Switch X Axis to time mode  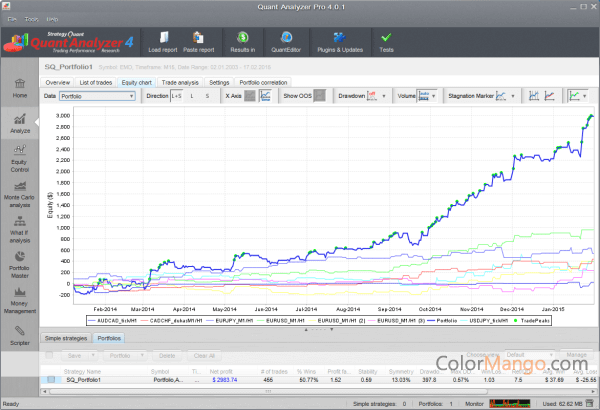(265, 96)
